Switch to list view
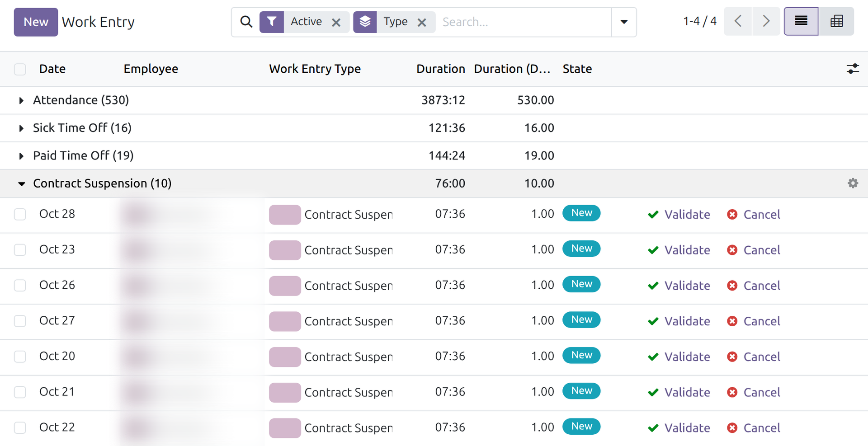868x446 pixels. tap(801, 21)
